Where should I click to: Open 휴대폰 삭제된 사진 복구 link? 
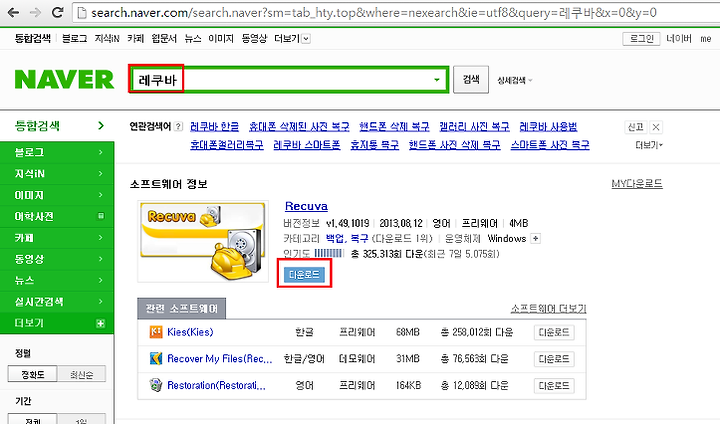click(x=299, y=126)
